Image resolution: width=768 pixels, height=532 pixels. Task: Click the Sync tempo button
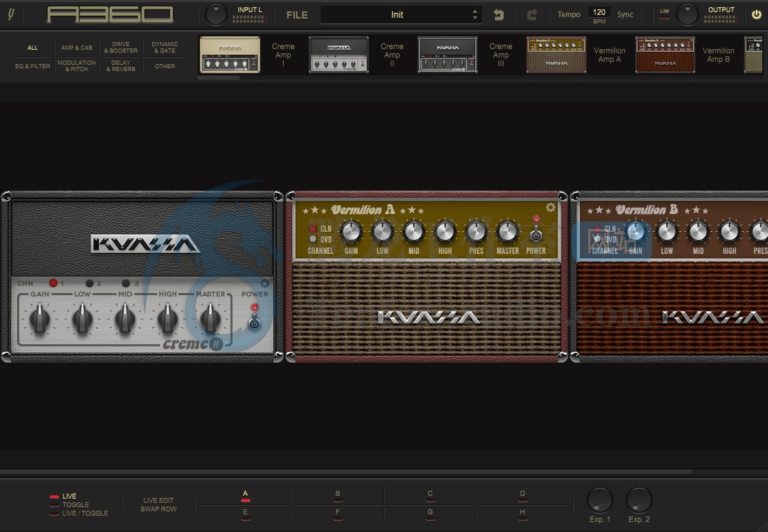[625, 14]
